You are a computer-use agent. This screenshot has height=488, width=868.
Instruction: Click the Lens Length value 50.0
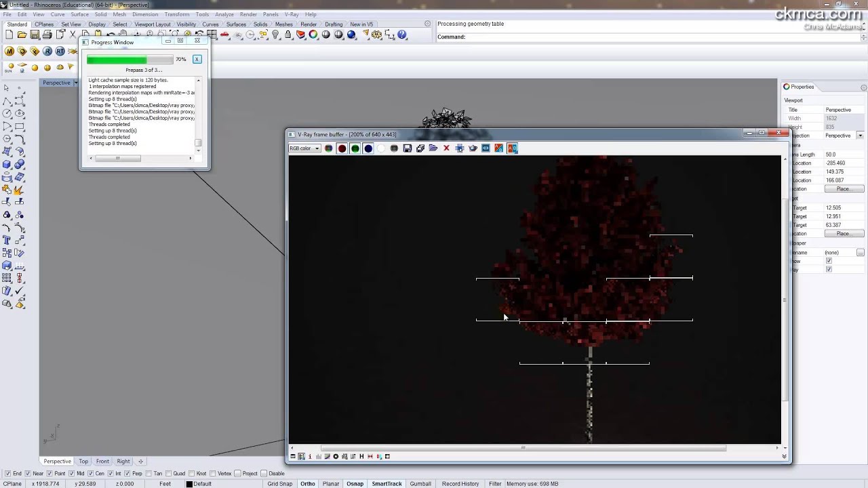point(831,155)
